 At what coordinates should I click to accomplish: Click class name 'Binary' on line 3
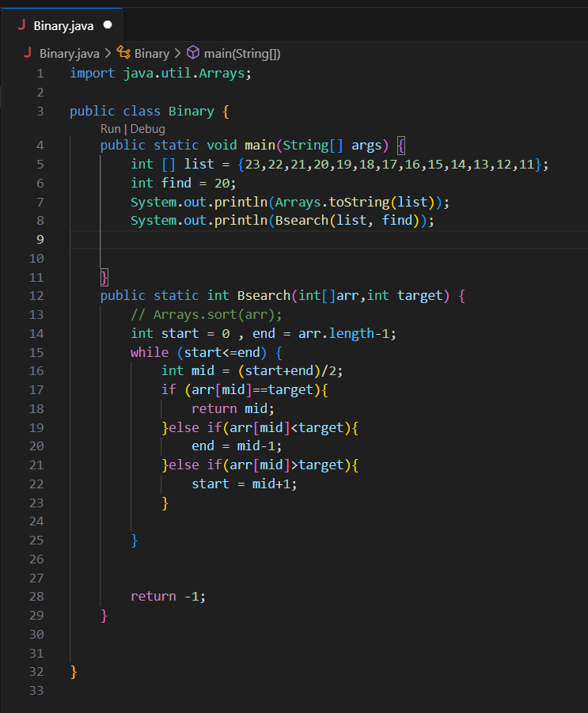pyautogui.click(x=191, y=112)
